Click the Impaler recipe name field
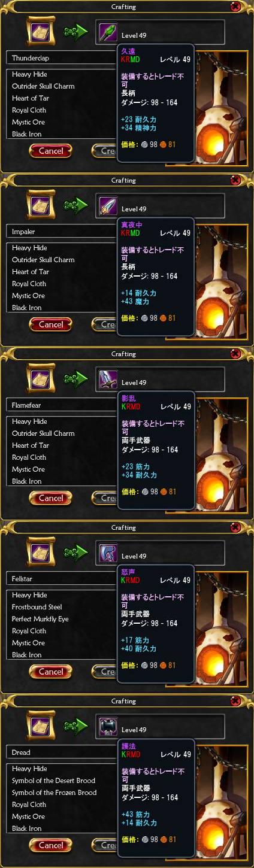This screenshot has height=868, width=254. point(62,232)
